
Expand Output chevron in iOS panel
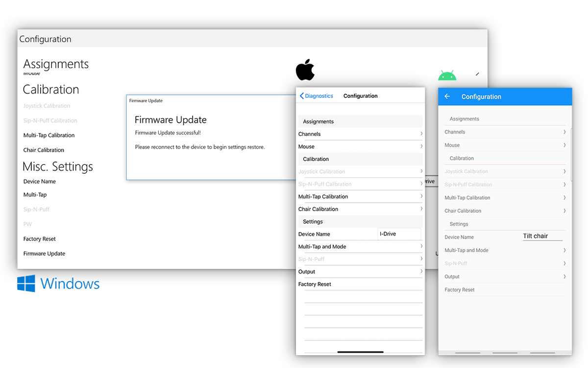pos(421,272)
